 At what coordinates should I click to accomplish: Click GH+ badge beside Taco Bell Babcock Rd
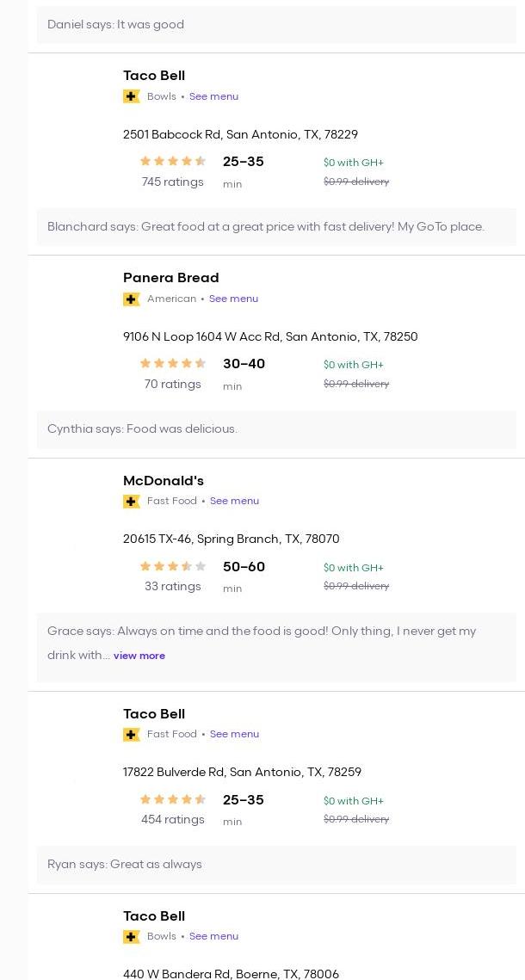pyautogui.click(x=132, y=96)
